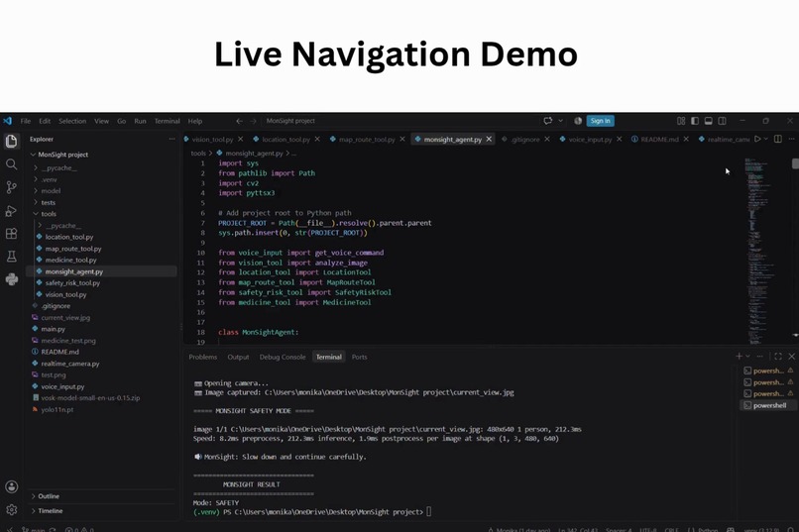The image size is (799, 532).
Task: Switch to the Problems panel tab
Action: tap(203, 357)
